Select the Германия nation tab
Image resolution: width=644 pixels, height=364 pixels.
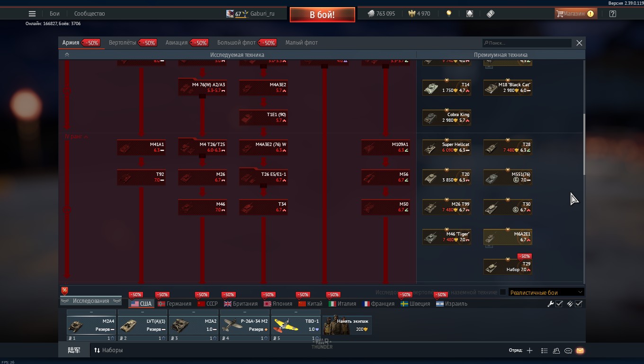tap(175, 304)
